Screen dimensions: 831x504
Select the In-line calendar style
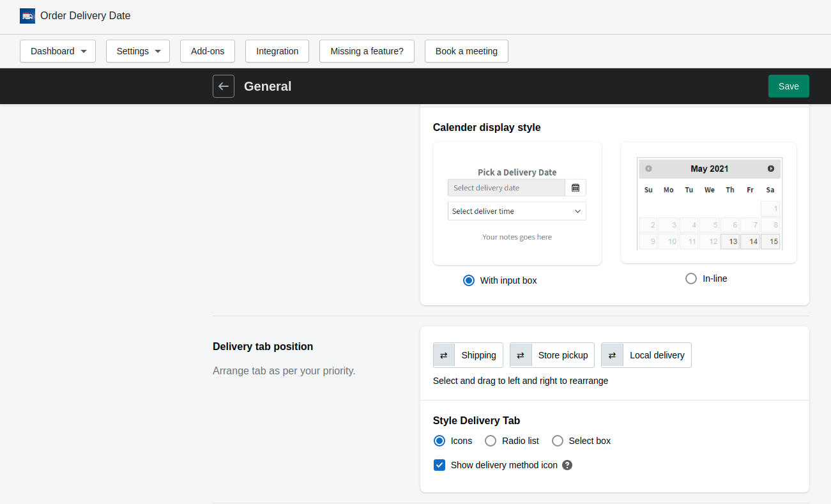690,279
